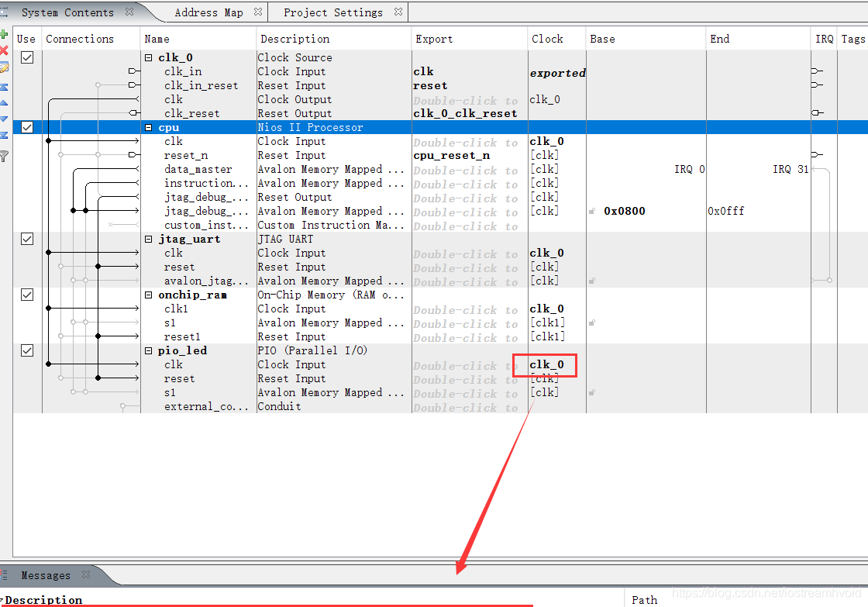Select base address value 0x0800
This screenshot has width=868, height=607.
(625, 211)
